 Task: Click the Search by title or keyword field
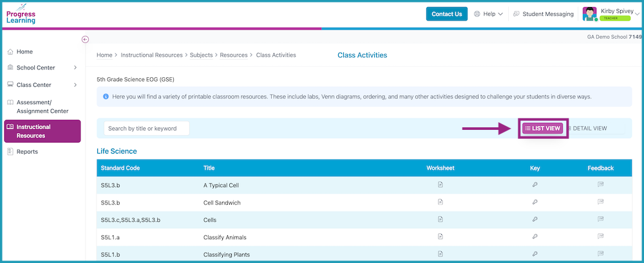147,129
